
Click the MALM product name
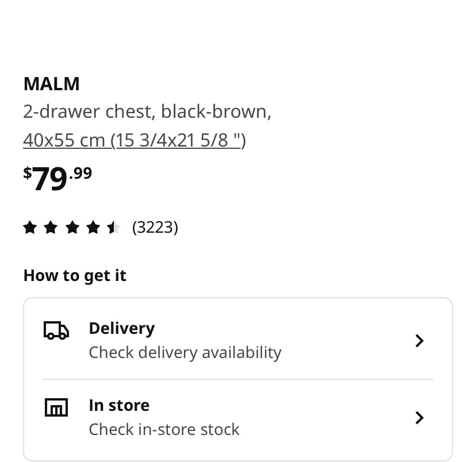(51, 84)
